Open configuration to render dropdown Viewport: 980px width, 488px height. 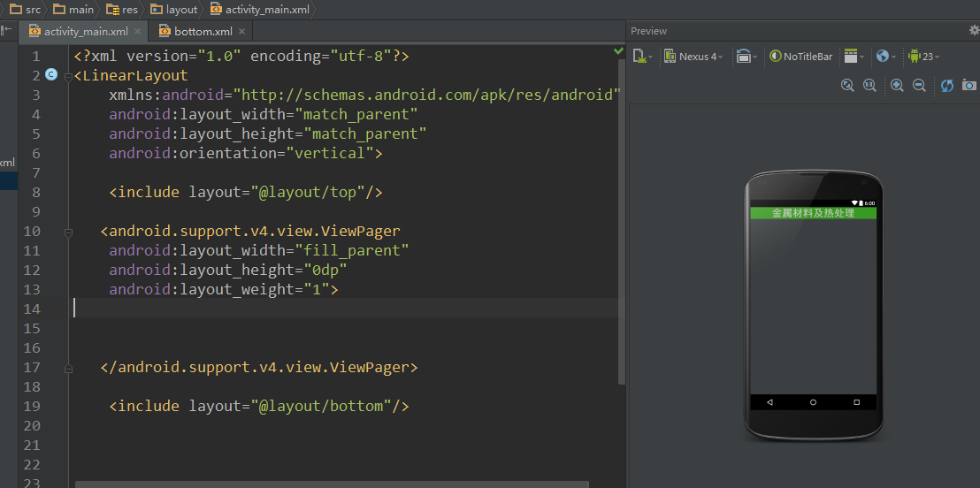pos(642,57)
